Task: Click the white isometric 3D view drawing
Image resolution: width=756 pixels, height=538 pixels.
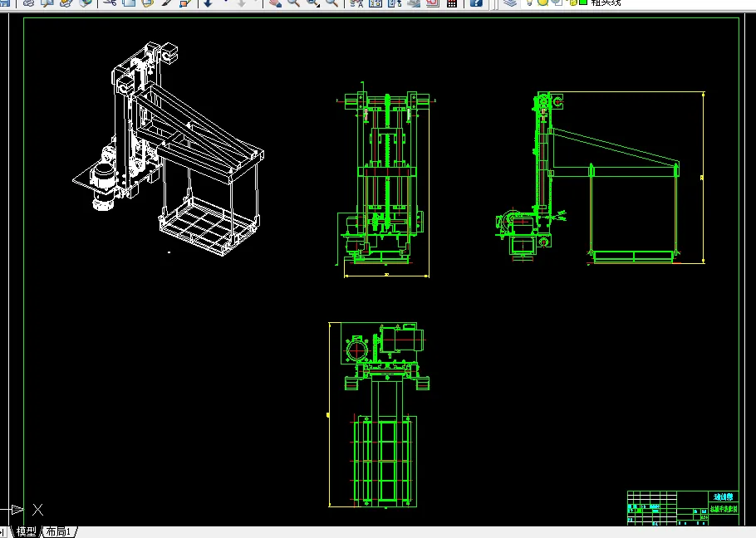Action: click(169, 149)
